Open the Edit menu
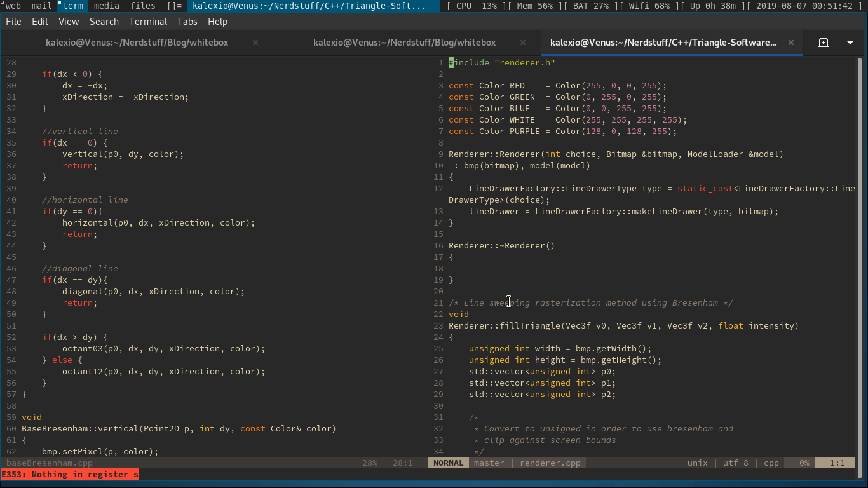 [x=40, y=21]
